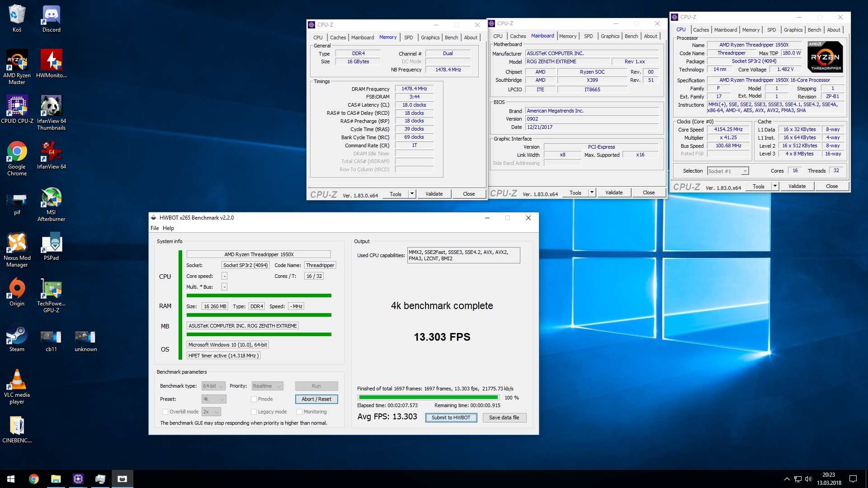The height and width of the screenshot is (488, 868).
Task: Open the Help menu in HWBOT x265
Action: point(168,228)
